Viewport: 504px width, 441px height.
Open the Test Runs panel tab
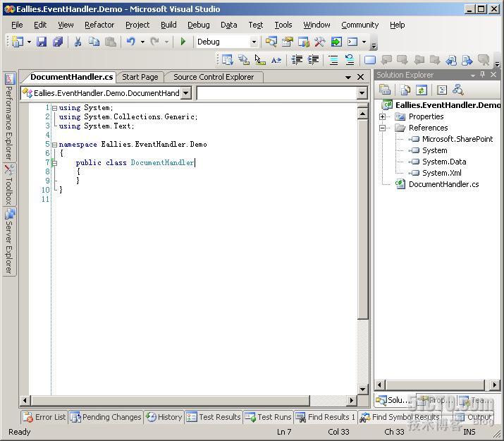(268, 417)
